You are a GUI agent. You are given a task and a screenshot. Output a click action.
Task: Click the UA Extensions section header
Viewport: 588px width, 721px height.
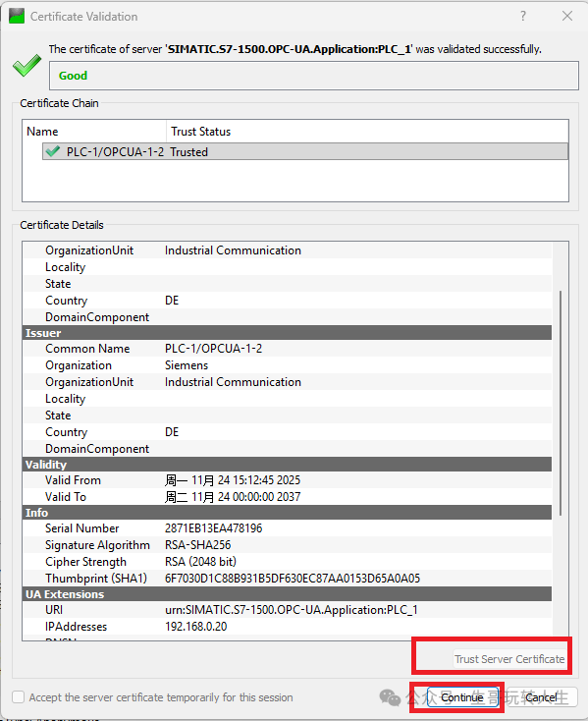tap(288, 594)
